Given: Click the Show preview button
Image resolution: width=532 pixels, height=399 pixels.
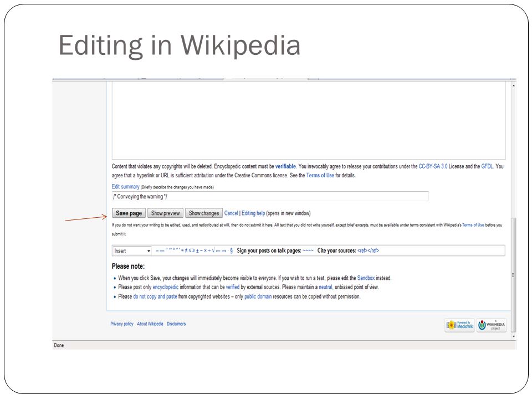Looking at the screenshot, I should pyautogui.click(x=165, y=213).
